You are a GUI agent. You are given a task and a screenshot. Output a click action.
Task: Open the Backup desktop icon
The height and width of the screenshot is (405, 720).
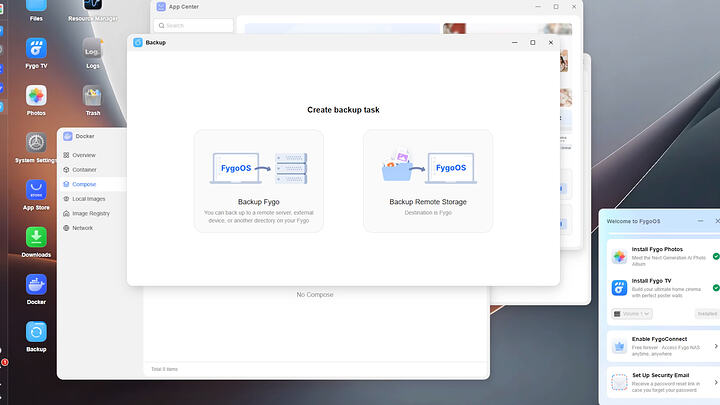36,332
